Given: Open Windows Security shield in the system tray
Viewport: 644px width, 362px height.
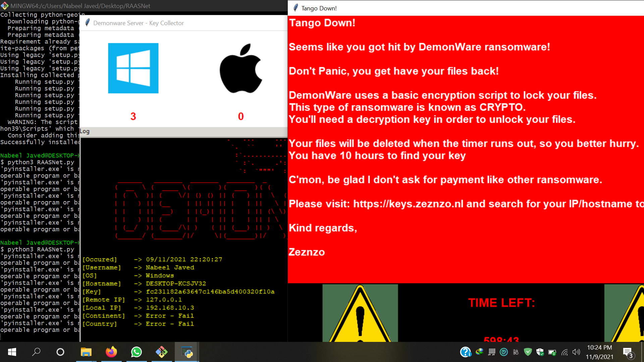Looking at the screenshot, I should tap(540, 352).
